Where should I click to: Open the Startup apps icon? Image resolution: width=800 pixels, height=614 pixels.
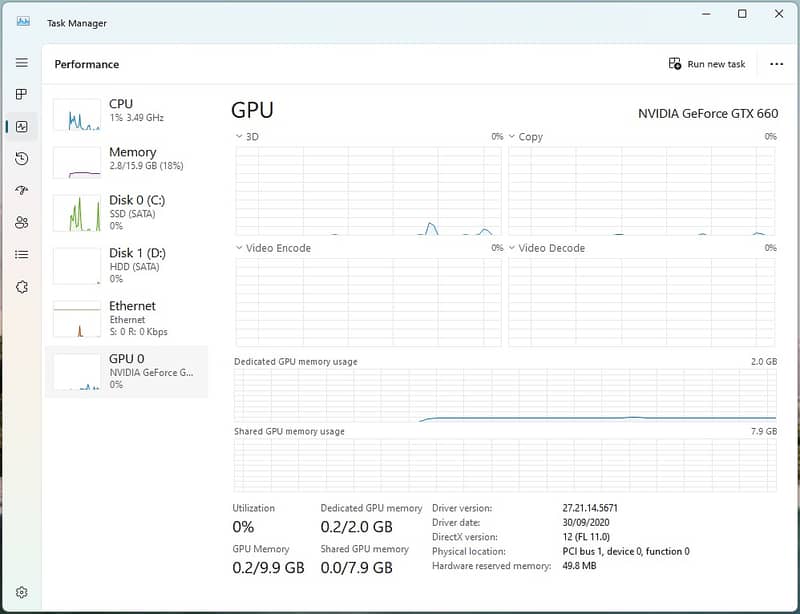[x=21, y=190]
